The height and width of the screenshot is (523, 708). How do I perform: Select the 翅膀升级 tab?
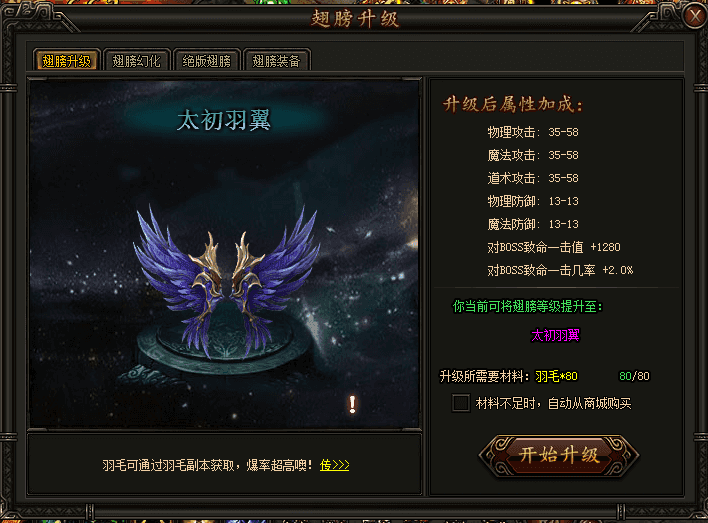(x=67, y=61)
